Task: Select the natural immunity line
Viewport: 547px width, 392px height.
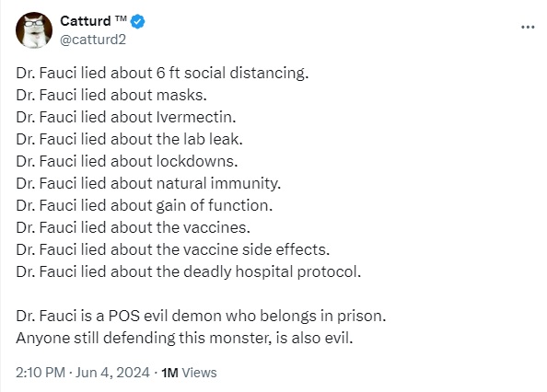Action: click(x=148, y=184)
